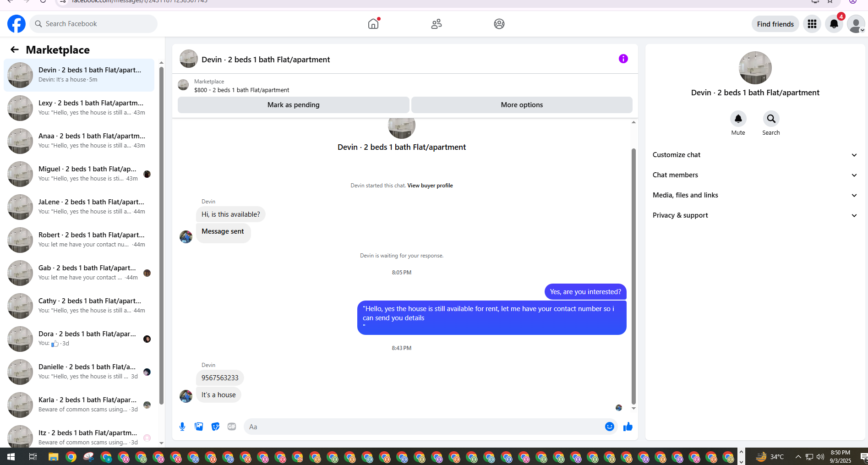Open the Home feed icon
The width and height of the screenshot is (868, 465).
373,24
